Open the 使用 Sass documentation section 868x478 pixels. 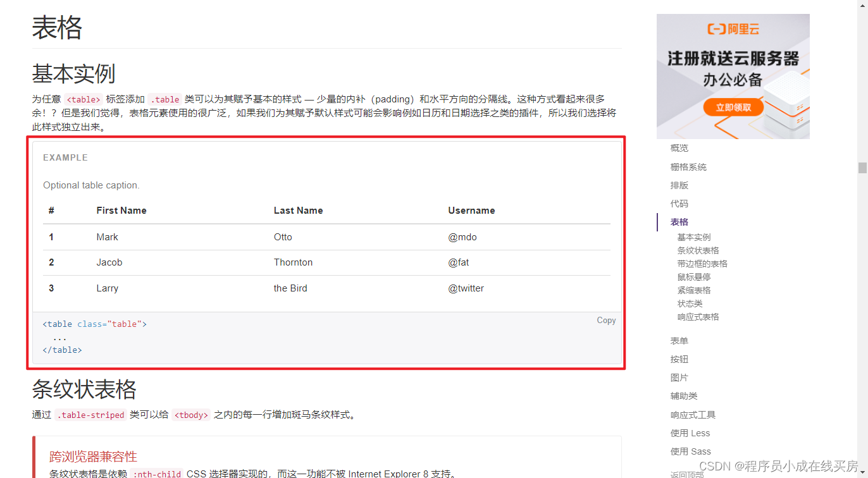point(689,451)
